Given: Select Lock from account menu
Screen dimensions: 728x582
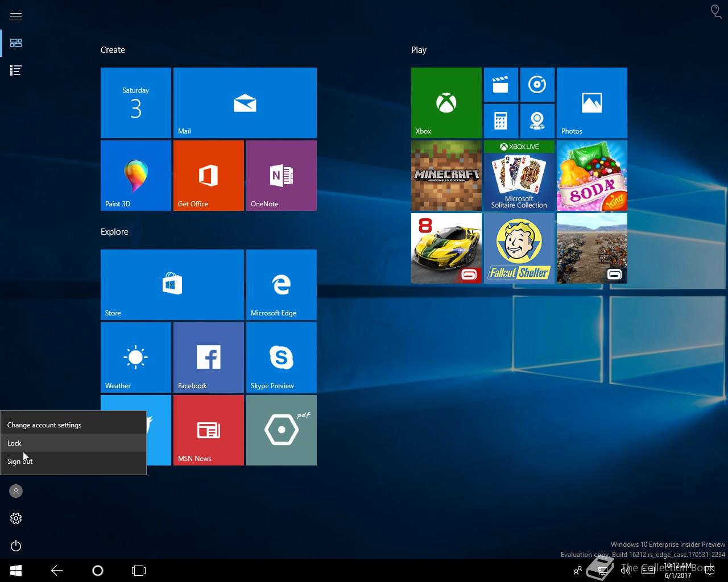Looking at the screenshot, I should pyautogui.click(x=73, y=443).
